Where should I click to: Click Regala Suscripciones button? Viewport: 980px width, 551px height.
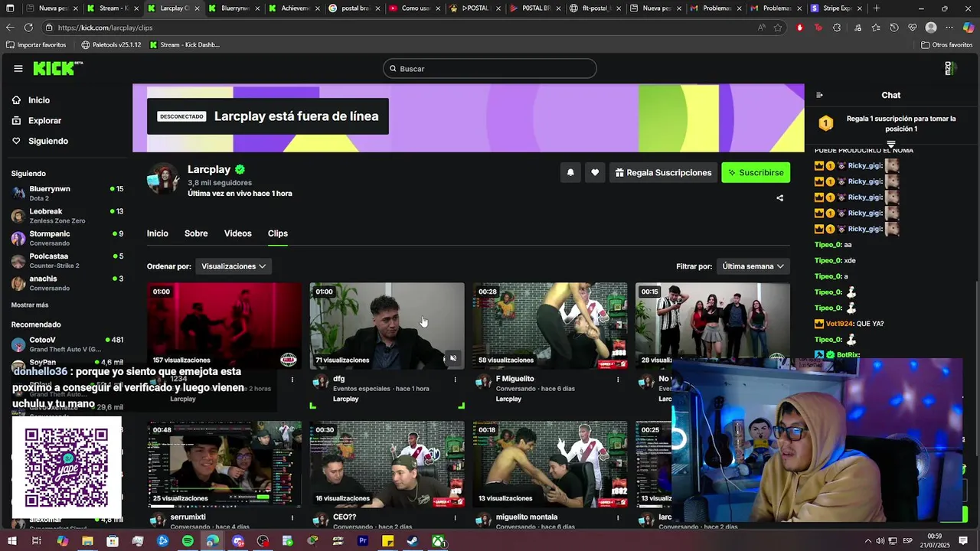[x=663, y=173]
